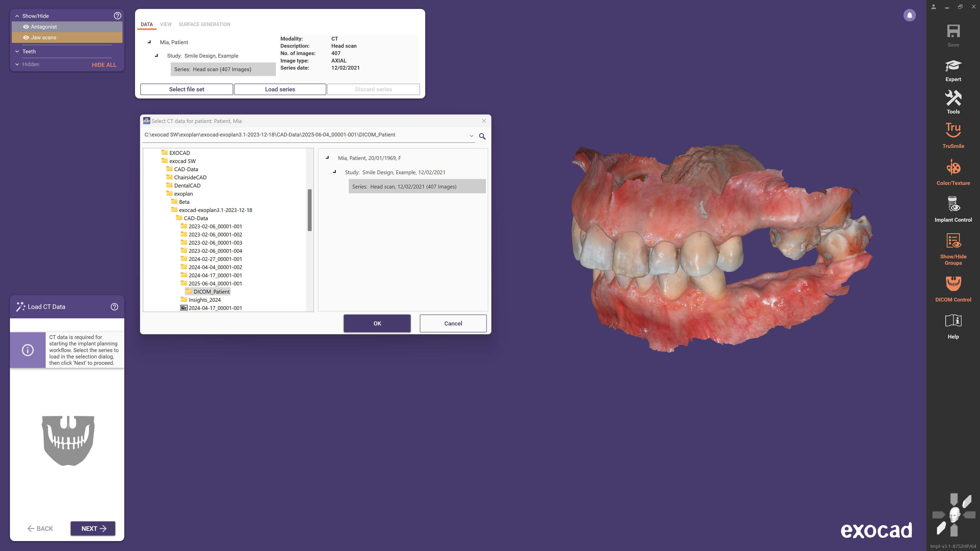This screenshot has height=551, width=980.
Task: Click the notification bell icon
Action: tap(909, 15)
